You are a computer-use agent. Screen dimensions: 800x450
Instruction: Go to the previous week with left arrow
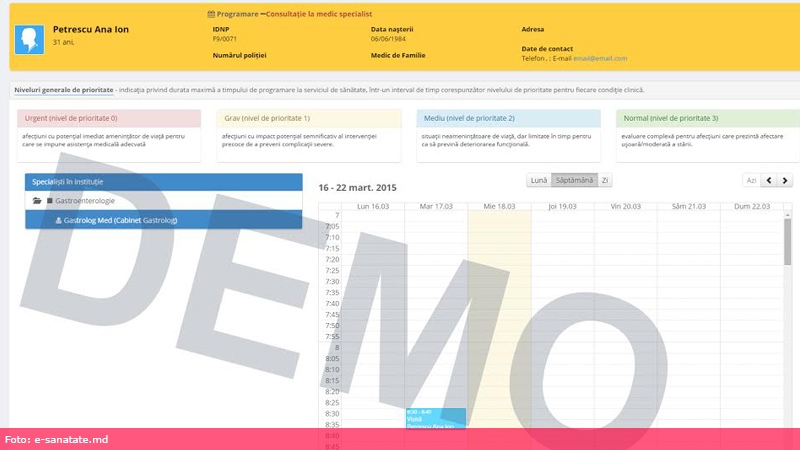(x=769, y=180)
